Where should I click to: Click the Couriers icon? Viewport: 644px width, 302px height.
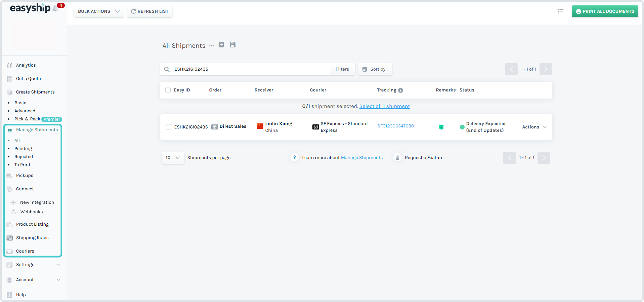click(10, 251)
